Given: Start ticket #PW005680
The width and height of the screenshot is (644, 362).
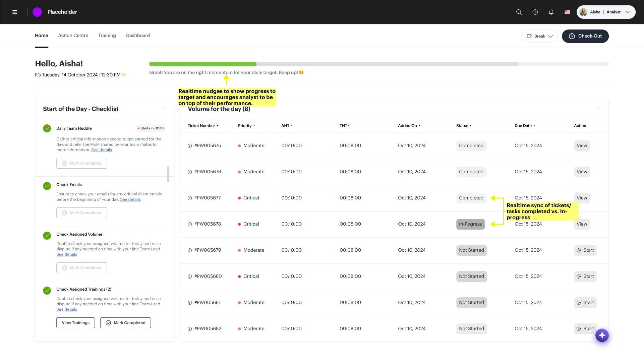Looking at the screenshot, I should point(585,277).
